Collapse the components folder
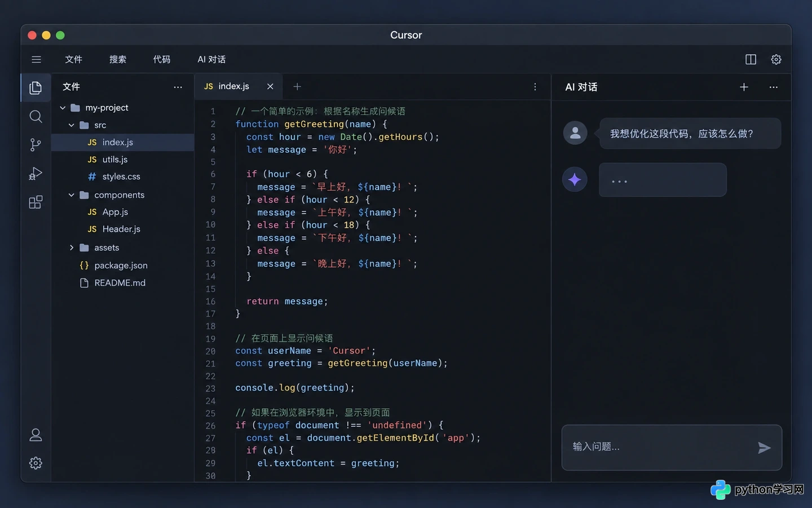Screen dimensions: 812x508 (x=72, y=195)
